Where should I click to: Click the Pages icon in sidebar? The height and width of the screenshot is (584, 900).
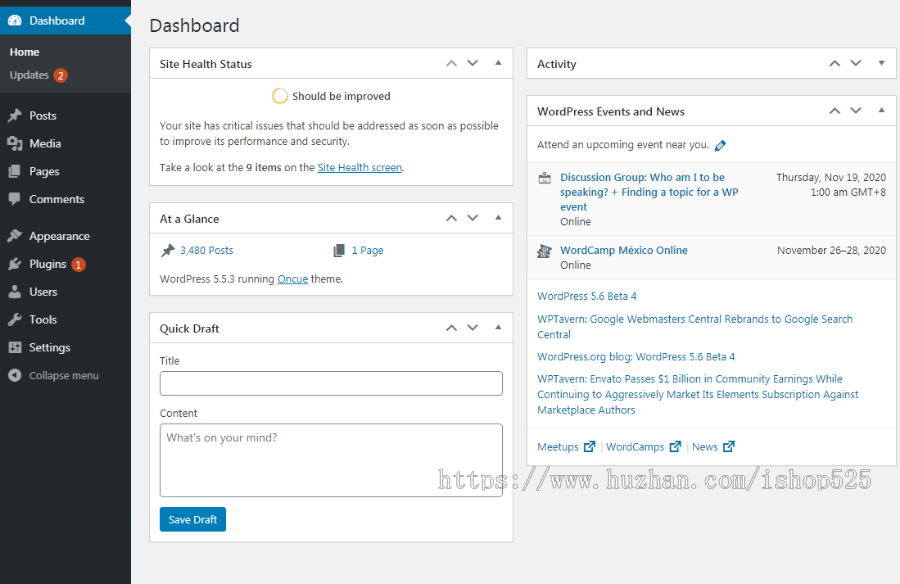[x=15, y=171]
